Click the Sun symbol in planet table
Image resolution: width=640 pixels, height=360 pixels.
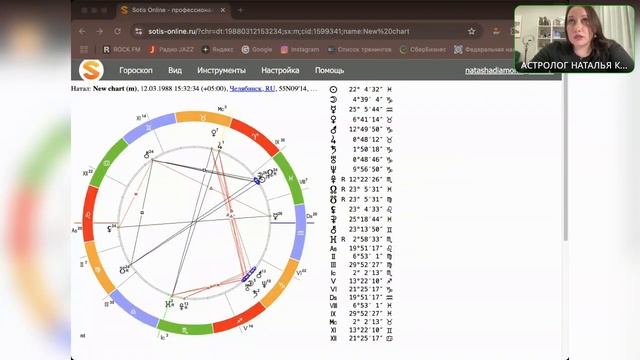point(333,89)
